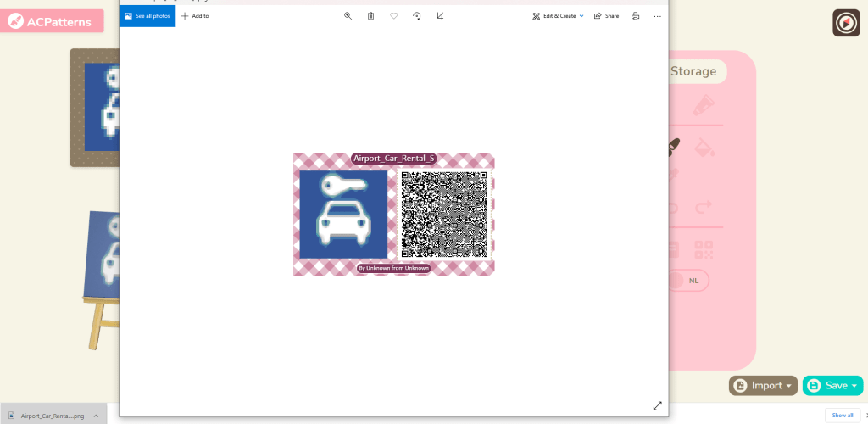Select the crop tool icon
The width and height of the screenshot is (868, 424).
439,16
